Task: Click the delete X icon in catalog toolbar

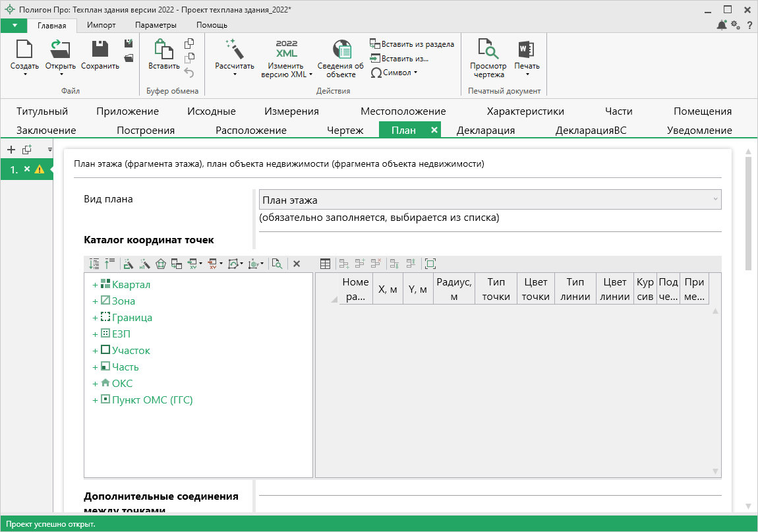Action: click(297, 264)
